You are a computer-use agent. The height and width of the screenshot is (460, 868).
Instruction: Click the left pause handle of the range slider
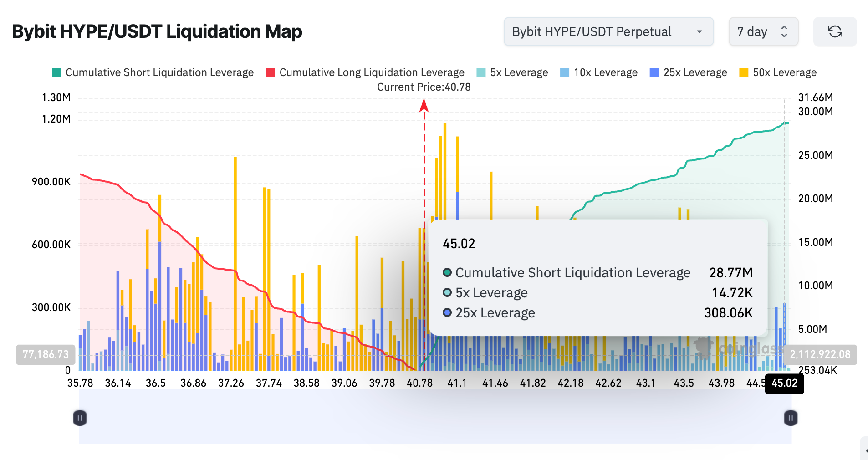(x=80, y=418)
